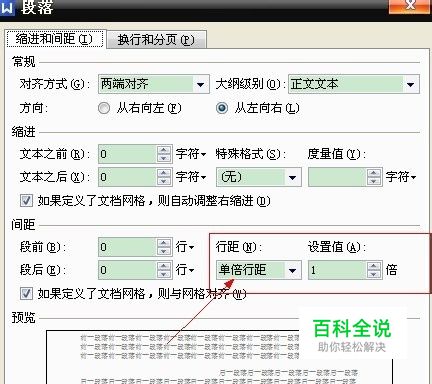Click the 设置值 field showing 1

[337, 270]
